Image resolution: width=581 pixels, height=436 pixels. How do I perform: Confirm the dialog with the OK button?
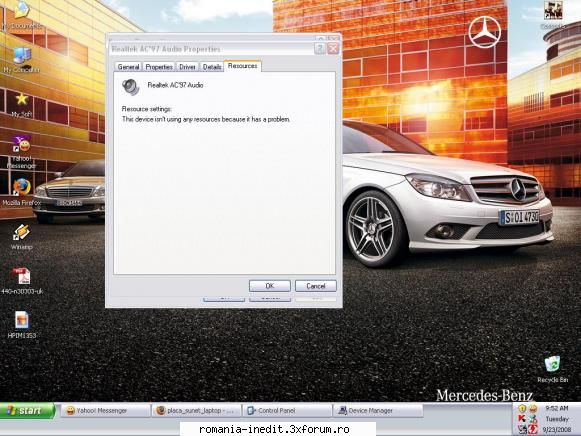coord(270,286)
